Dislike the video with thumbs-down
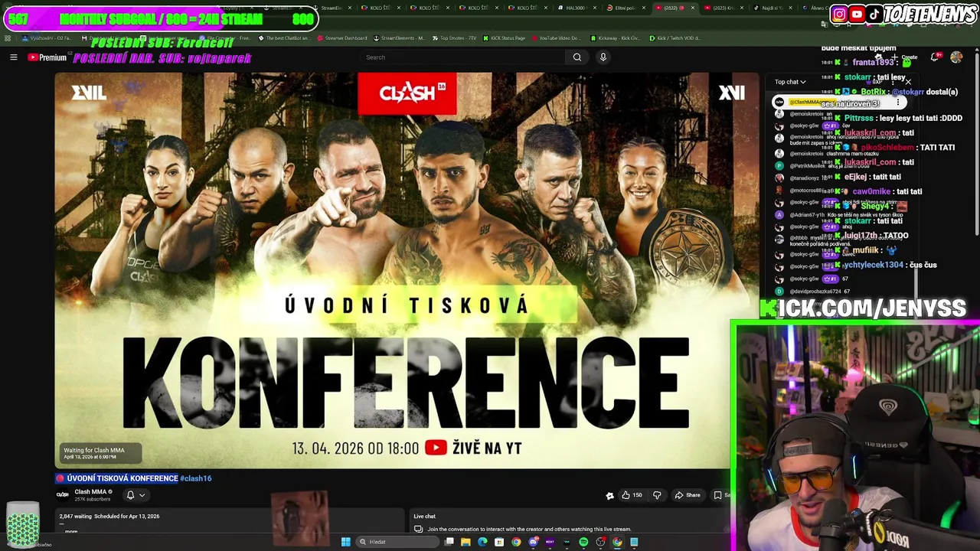The width and height of the screenshot is (980, 551). coord(657,495)
